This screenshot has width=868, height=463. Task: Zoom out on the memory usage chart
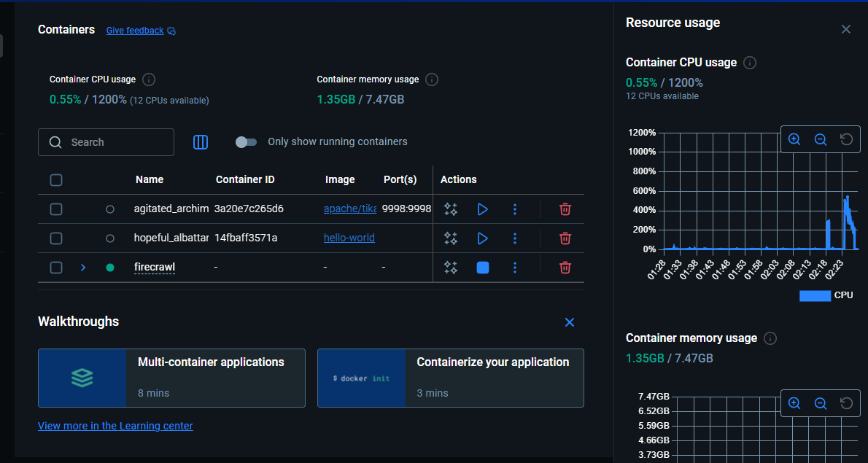tap(820, 403)
